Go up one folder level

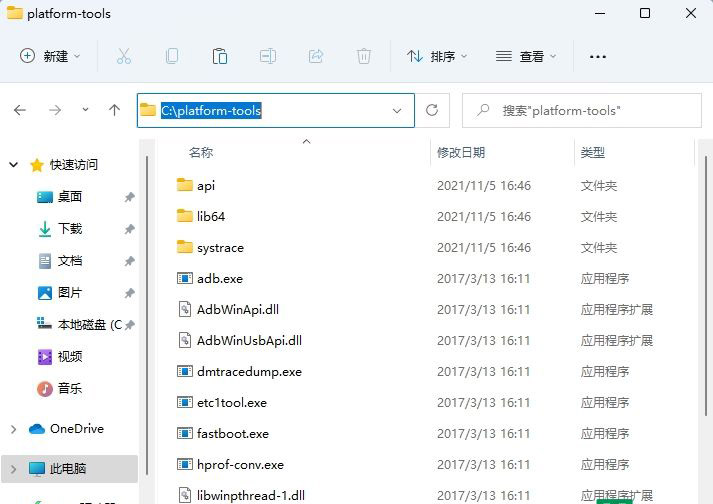click(115, 110)
